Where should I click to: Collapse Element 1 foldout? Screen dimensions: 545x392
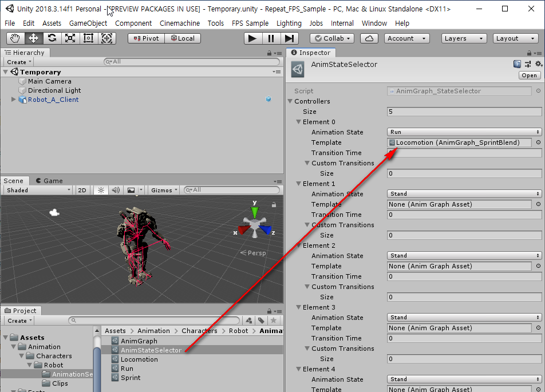[x=299, y=184]
